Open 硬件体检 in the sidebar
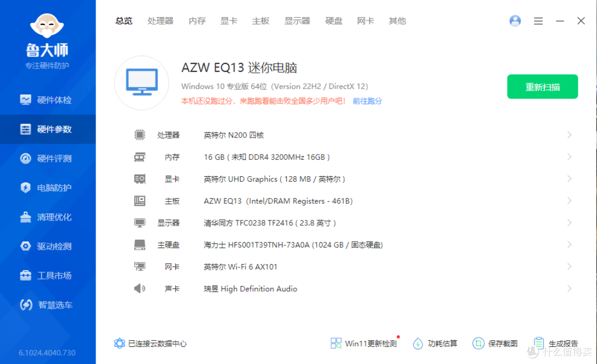This screenshot has width=597, height=364. 48,100
